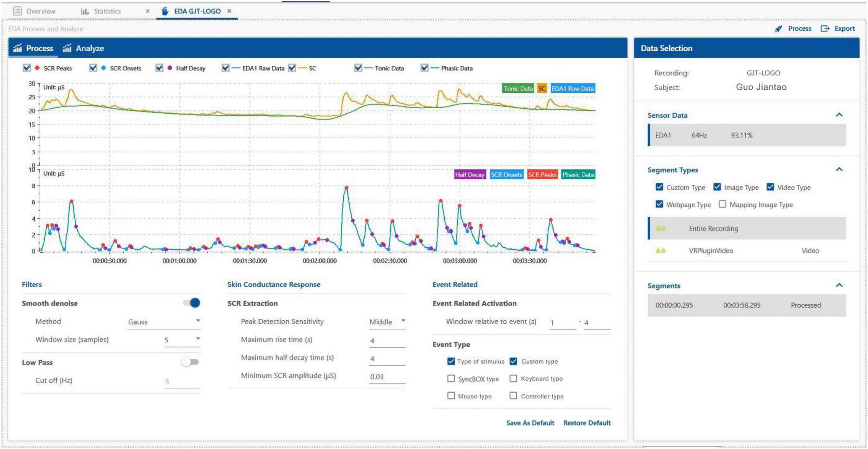
Task: Open Peak Detection Sensitivity dropdown
Action: pyautogui.click(x=388, y=322)
